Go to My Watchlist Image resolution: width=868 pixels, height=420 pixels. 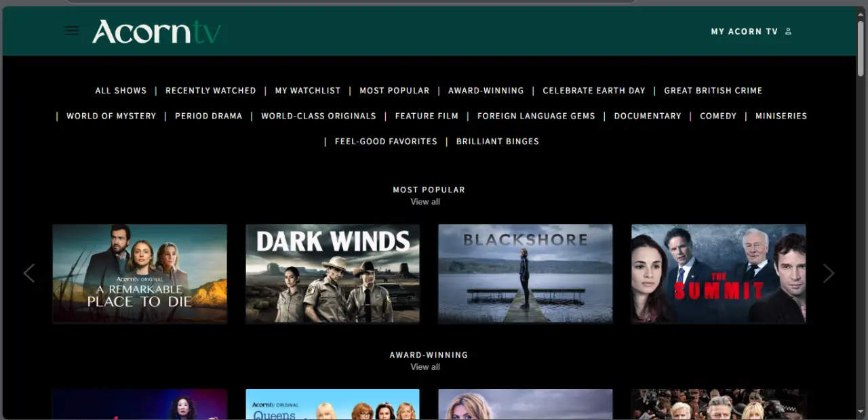pyautogui.click(x=308, y=90)
